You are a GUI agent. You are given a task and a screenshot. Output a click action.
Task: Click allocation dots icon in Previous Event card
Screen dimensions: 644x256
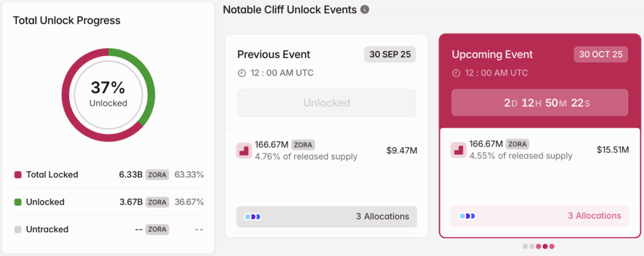click(253, 216)
